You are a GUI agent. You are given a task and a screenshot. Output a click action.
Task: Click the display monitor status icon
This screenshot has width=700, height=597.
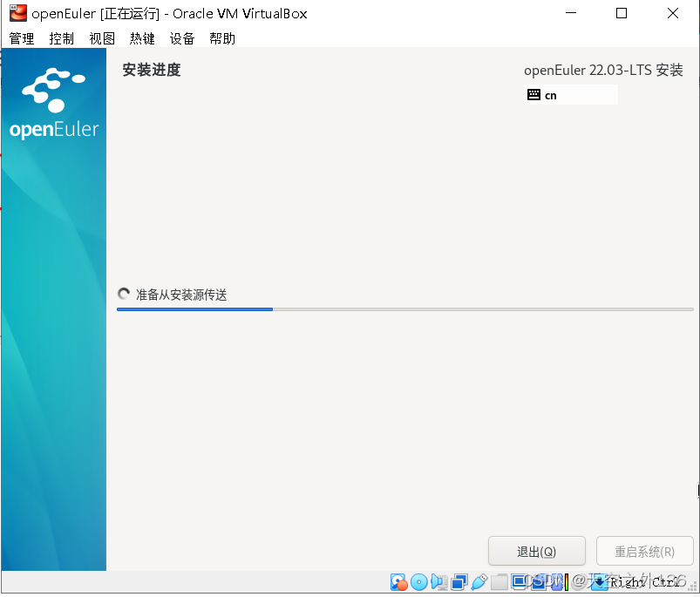[x=520, y=582]
